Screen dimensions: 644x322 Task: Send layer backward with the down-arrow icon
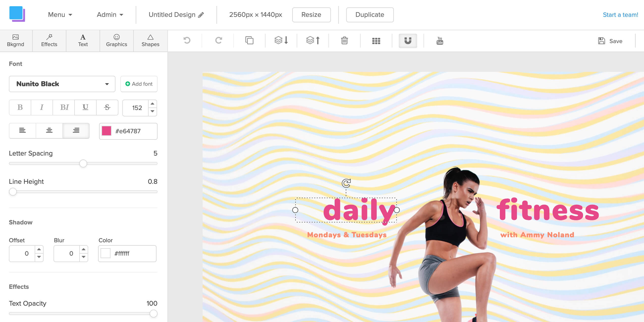click(x=281, y=40)
